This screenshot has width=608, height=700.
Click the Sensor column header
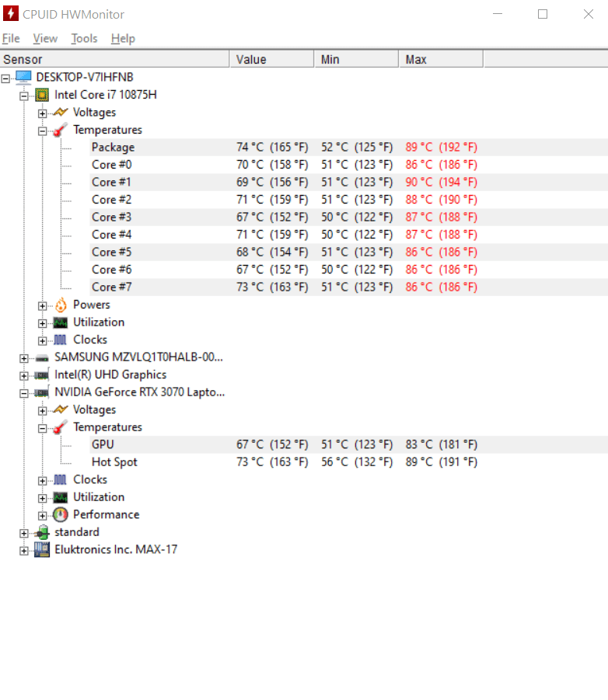click(x=115, y=59)
